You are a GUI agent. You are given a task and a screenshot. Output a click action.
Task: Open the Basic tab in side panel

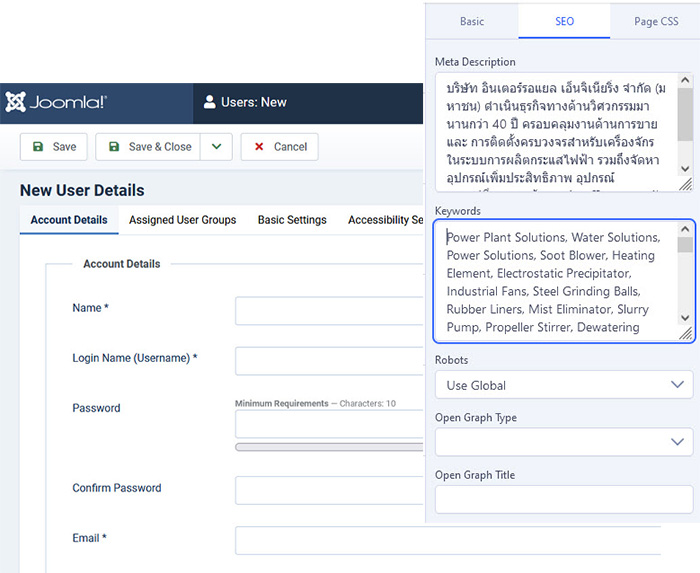(x=472, y=22)
